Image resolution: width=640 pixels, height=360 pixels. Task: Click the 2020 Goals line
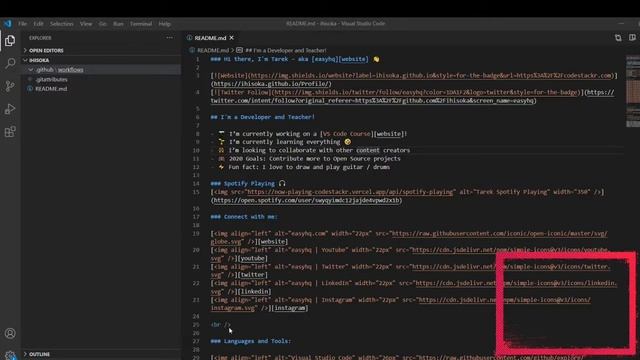[314, 159]
